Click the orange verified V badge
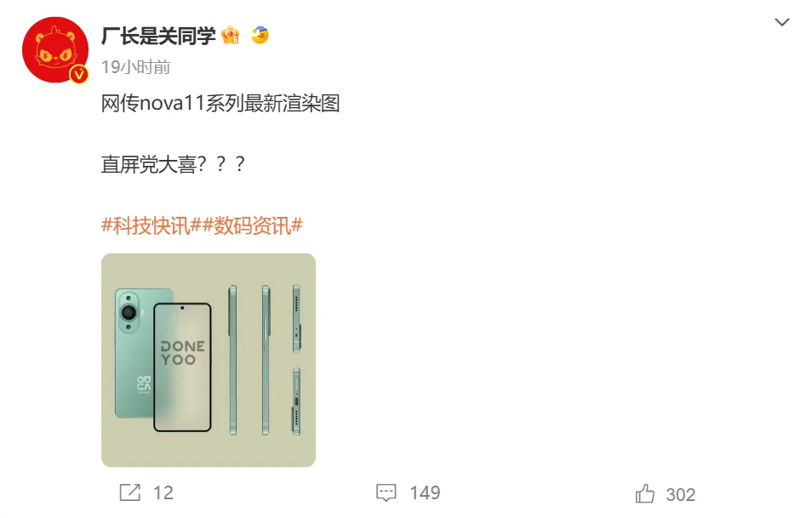Image resolution: width=812 pixels, height=518 pixels. [x=79, y=75]
